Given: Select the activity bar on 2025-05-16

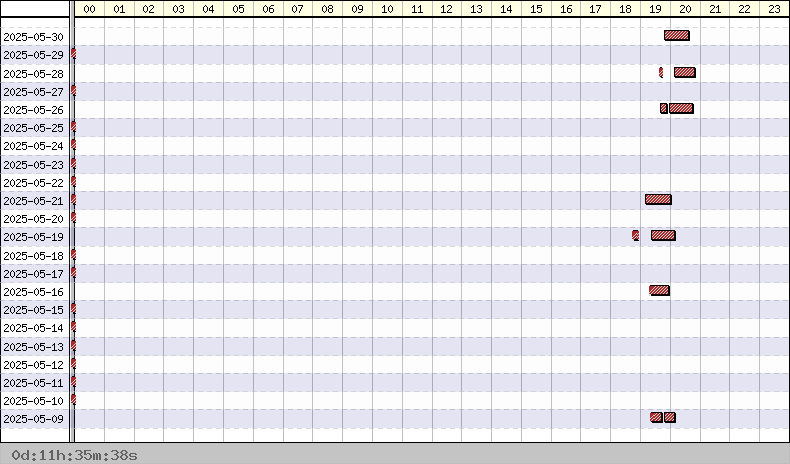Looking at the screenshot, I should click(x=660, y=290).
